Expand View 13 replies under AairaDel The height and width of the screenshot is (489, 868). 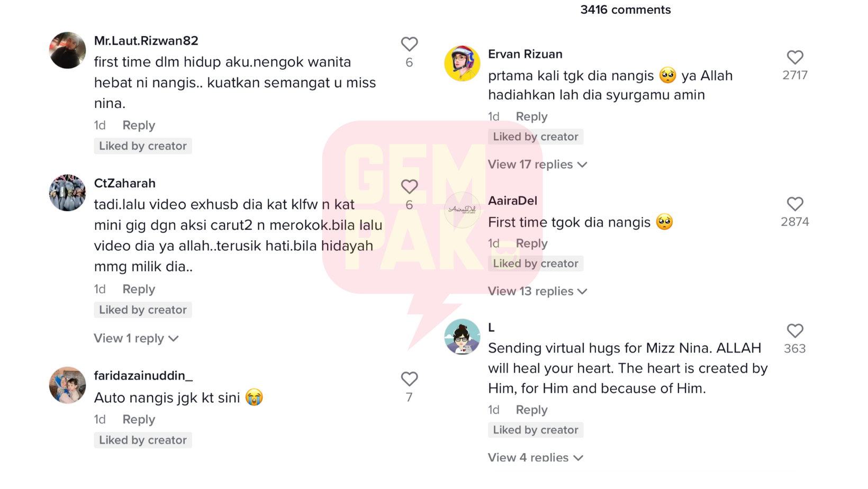pos(537,292)
